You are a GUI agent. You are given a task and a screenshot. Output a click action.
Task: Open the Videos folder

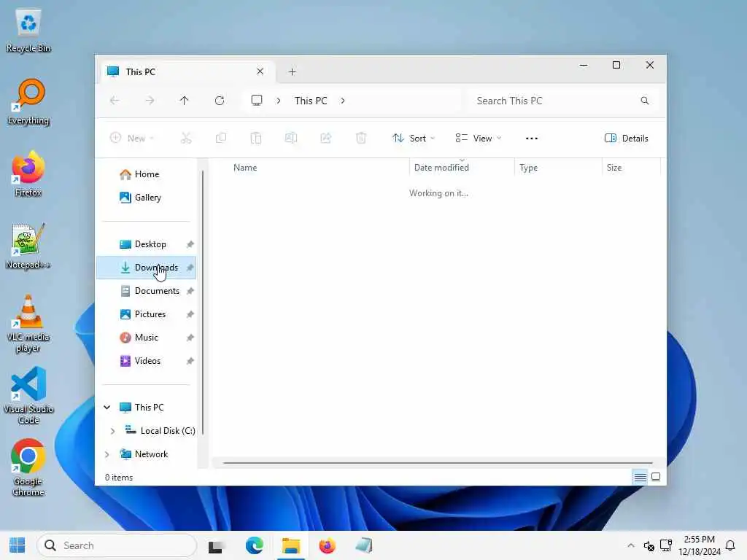click(x=146, y=361)
